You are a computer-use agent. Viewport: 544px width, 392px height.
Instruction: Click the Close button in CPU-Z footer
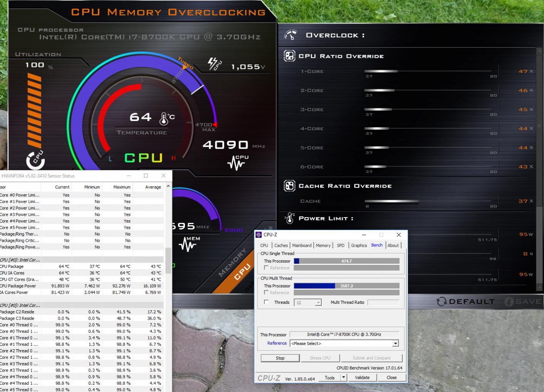point(391,378)
